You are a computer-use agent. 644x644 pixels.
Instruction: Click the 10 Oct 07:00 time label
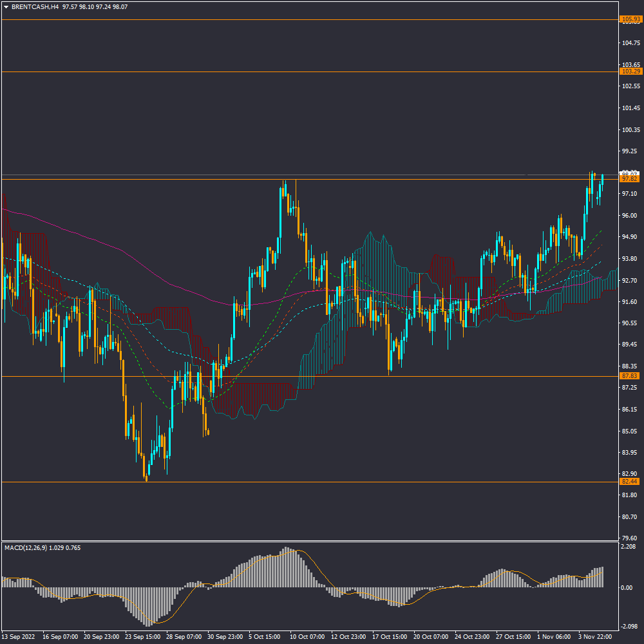(x=307, y=636)
